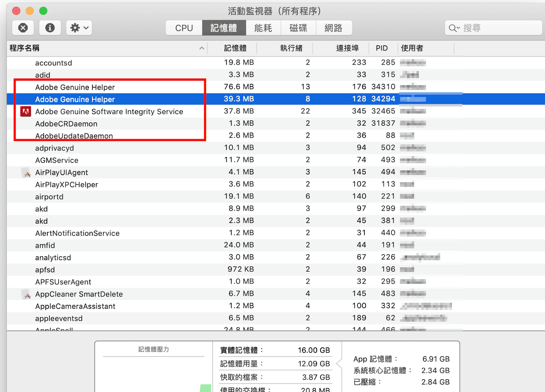Click the PID 32465 cell

click(383, 111)
